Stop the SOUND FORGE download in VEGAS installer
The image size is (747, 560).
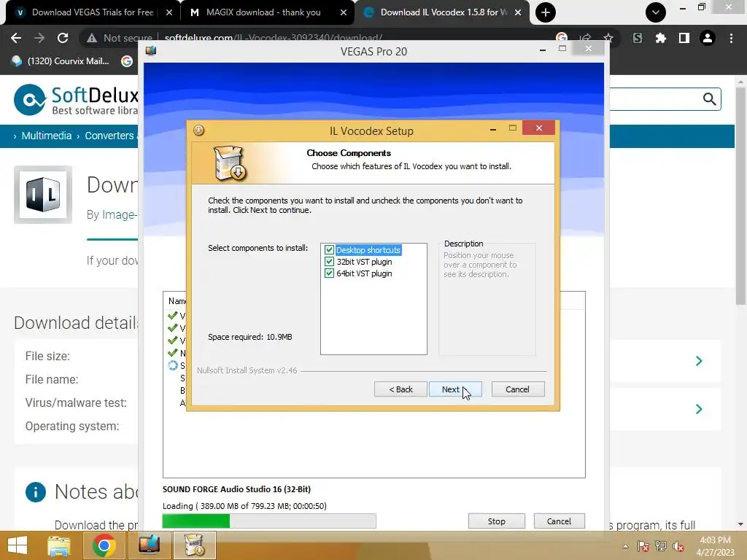click(496, 521)
